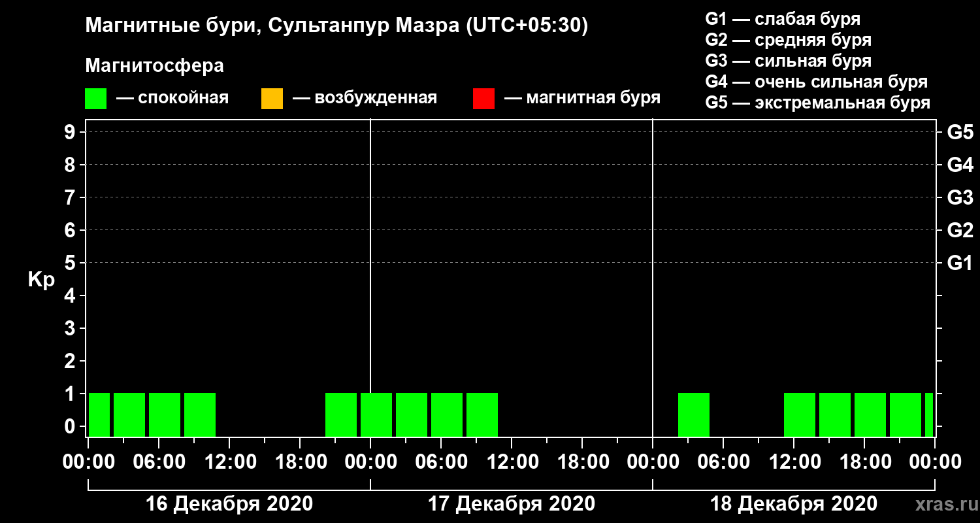
Task: Click the yellow 'возбужденная' legend swatch
Action: tap(272, 99)
